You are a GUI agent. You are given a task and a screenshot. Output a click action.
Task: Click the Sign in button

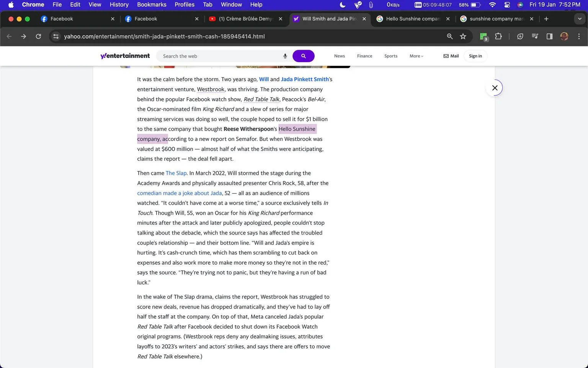[475, 56]
